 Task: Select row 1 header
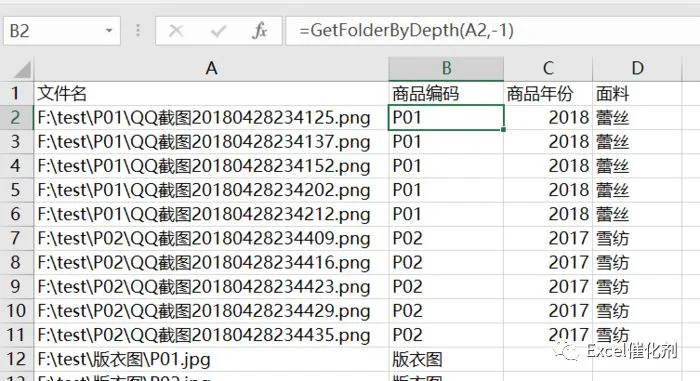[17, 93]
